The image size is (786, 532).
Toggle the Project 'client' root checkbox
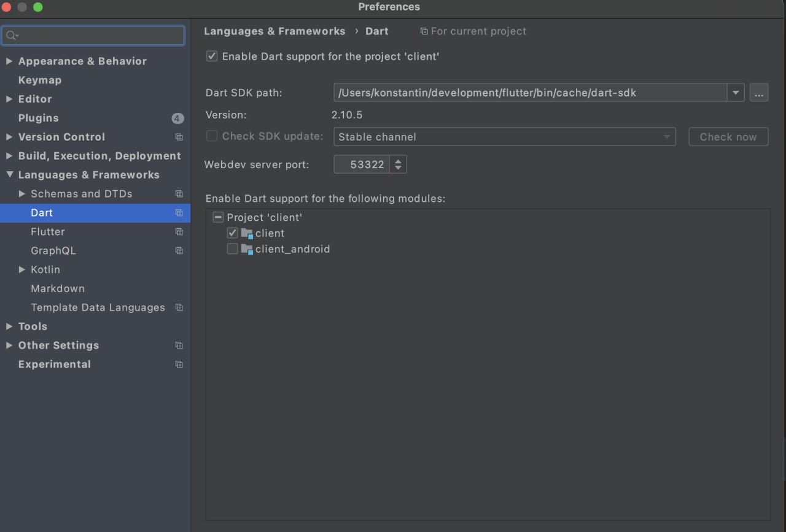pos(218,217)
